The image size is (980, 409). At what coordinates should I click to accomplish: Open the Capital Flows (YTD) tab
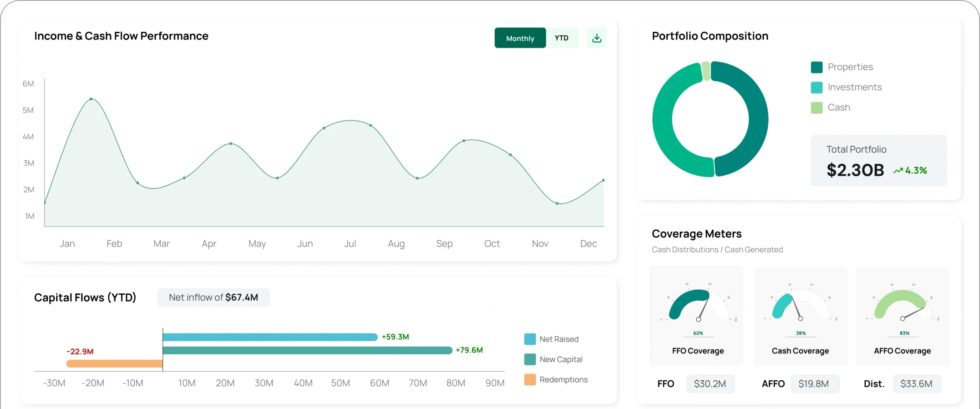point(85,298)
